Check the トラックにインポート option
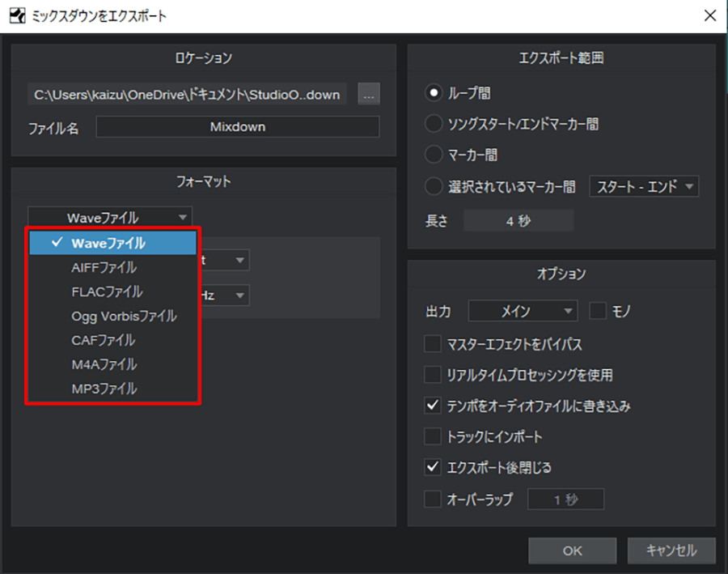The height and width of the screenshot is (574, 728). 433,436
